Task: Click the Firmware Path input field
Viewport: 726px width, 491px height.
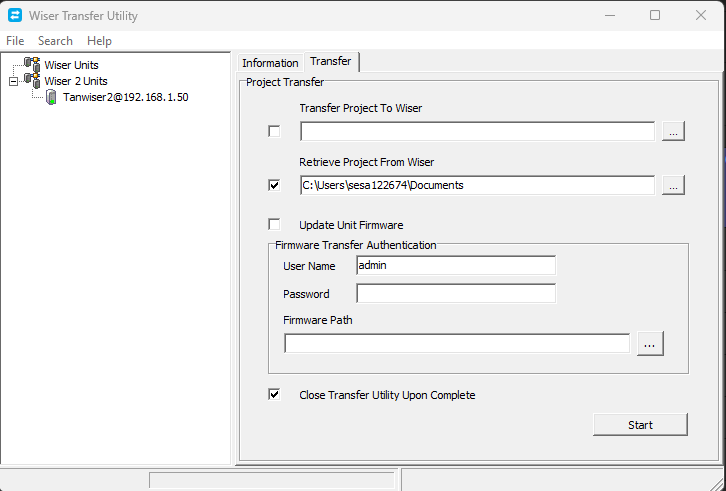Action: point(457,344)
